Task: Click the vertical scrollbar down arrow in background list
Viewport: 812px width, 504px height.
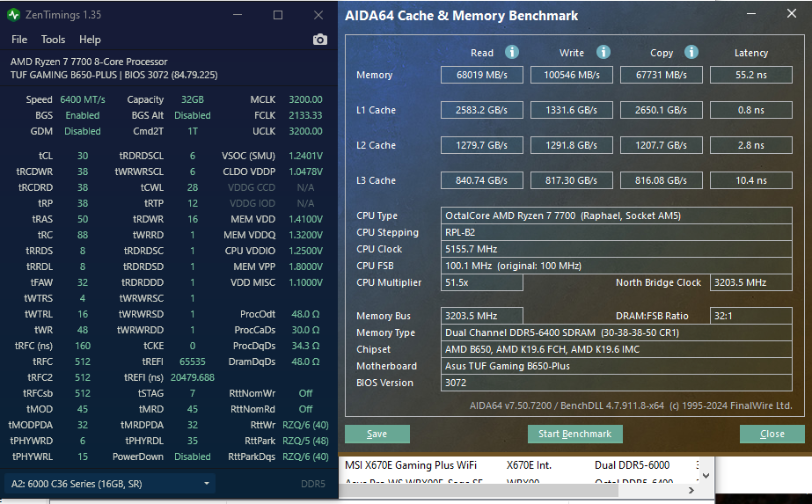Action: point(706,475)
